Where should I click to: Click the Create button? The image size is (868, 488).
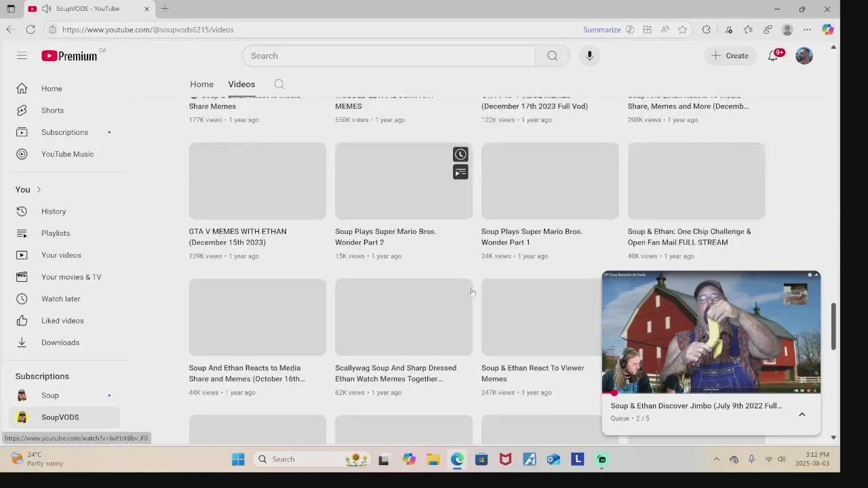[x=730, y=56]
